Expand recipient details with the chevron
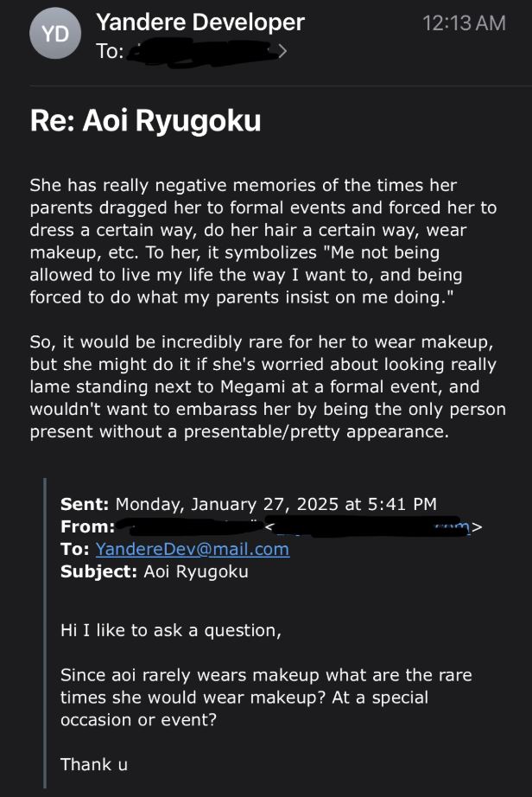The width and height of the screenshot is (532, 797). (x=282, y=52)
